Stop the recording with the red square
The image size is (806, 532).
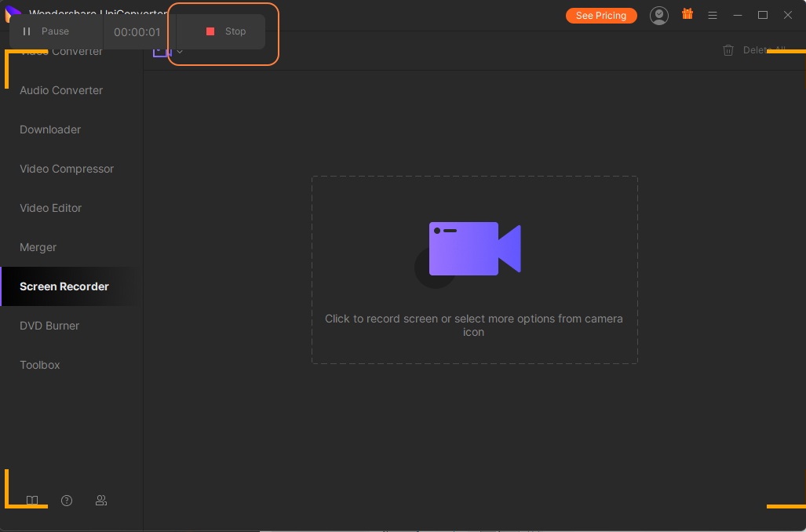coord(224,31)
